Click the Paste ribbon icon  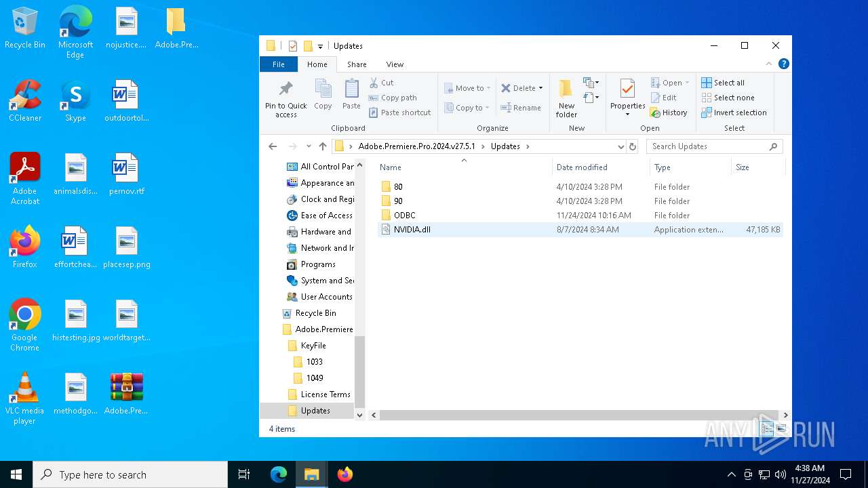pyautogui.click(x=351, y=95)
